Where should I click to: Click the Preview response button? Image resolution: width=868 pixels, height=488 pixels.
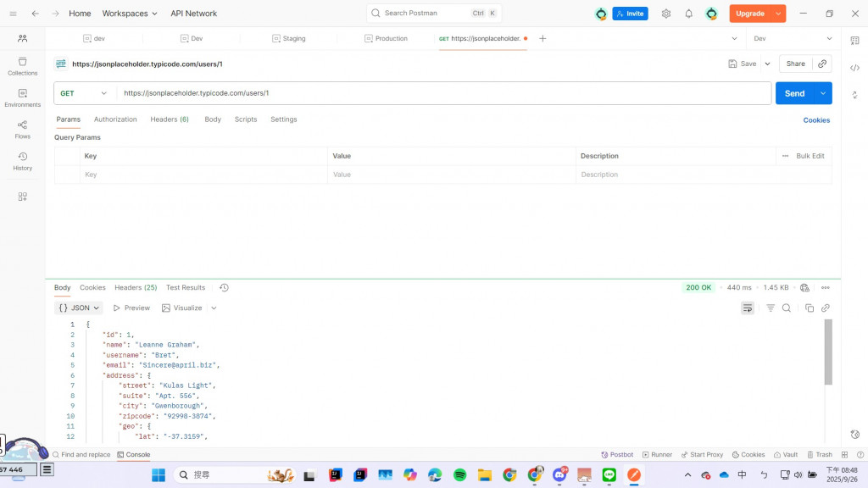(131, 308)
